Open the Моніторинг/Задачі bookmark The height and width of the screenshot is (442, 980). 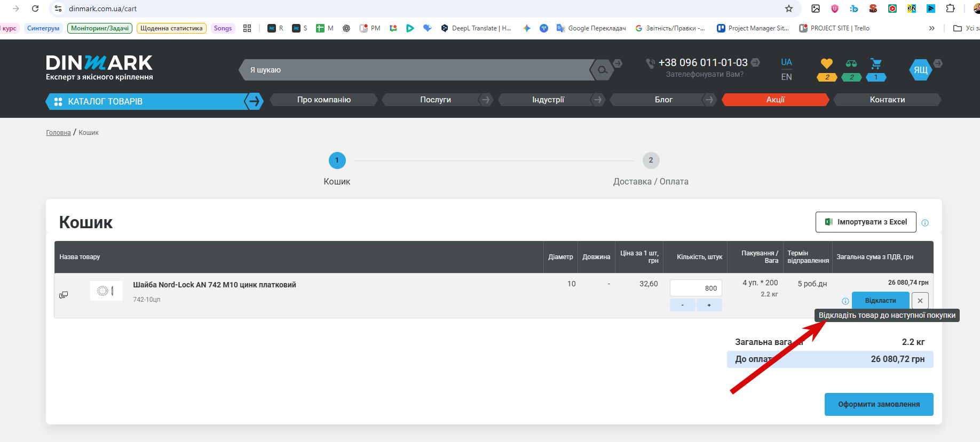(x=100, y=28)
